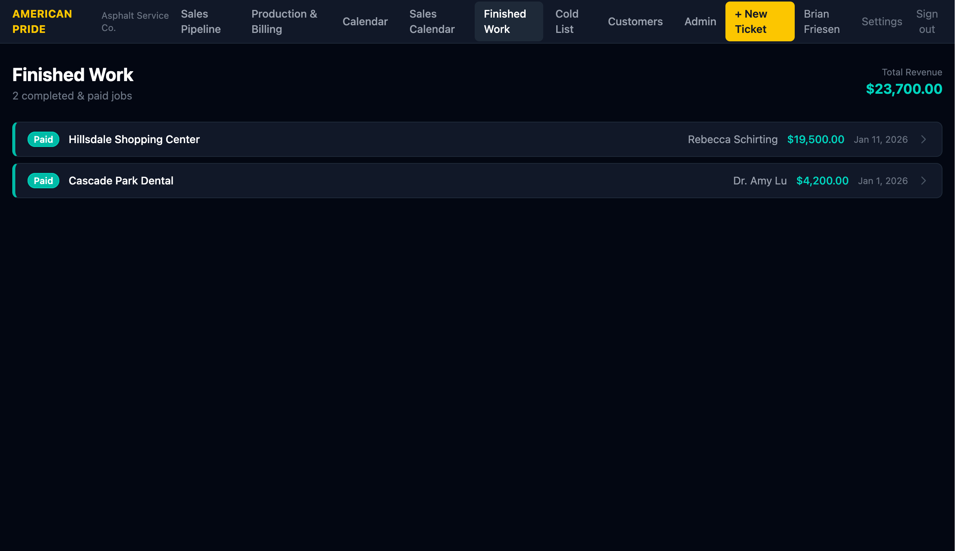This screenshot has width=980, height=551.
Task: Switch to Calendar view
Action: pos(365,21)
